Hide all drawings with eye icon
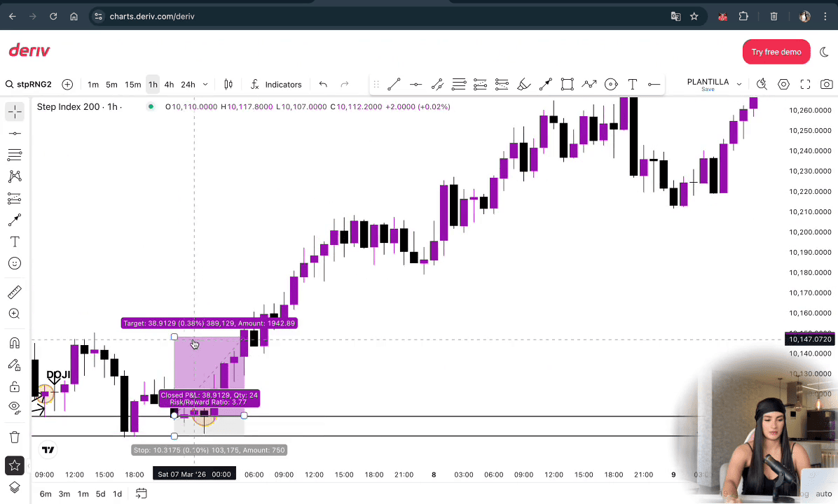Screen dimensions: 838x504 (x=15, y=407)
